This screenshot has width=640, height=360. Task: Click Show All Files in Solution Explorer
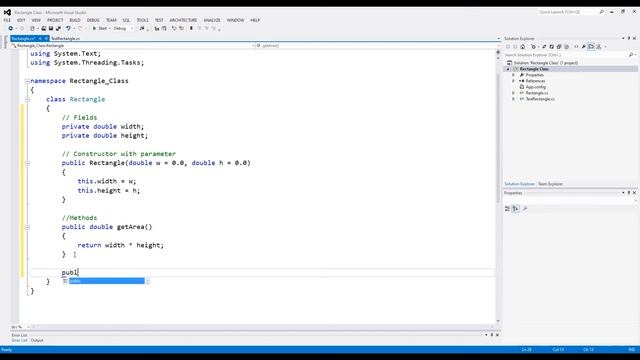pyautogui.click(x=567, y=47)
